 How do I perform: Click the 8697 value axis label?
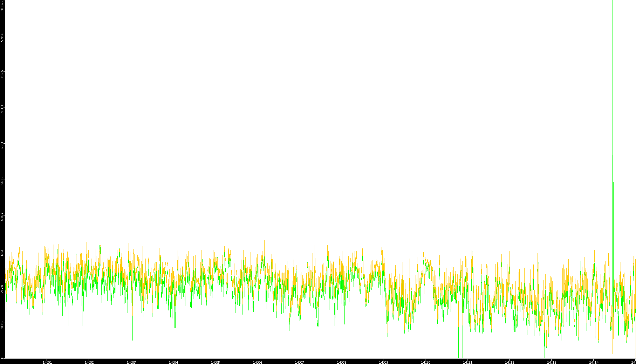pos(2,74)
